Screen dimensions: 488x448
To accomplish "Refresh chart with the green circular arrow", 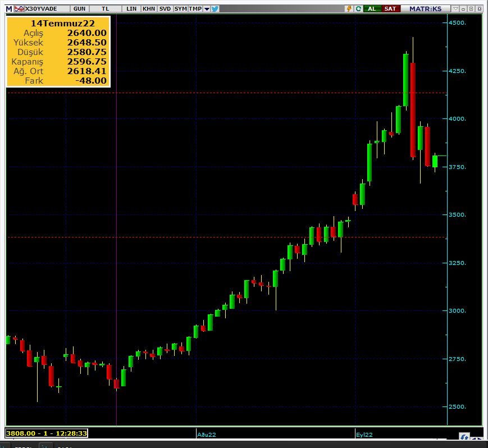I will click(358, 9).
